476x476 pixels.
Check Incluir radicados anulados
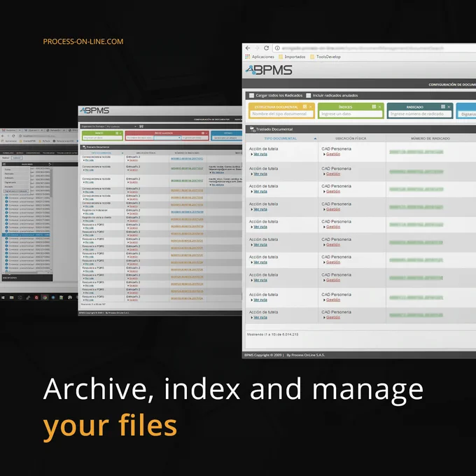coord(309,95)
